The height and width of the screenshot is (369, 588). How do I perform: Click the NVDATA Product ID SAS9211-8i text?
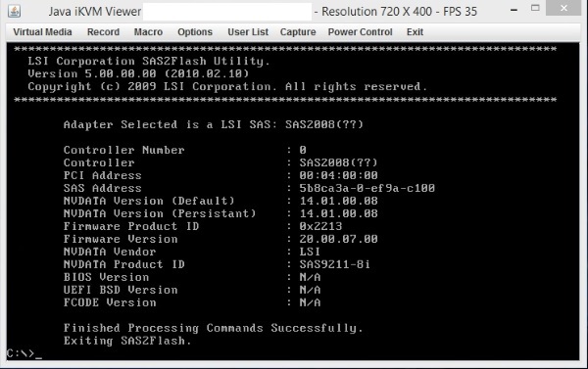click(334, 264)
